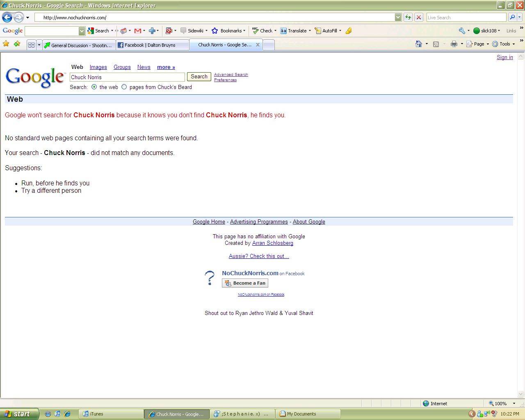The image size is (525, 420).
Task: Click the Stop loading red X icon
Action: click(x=418, y=17)
